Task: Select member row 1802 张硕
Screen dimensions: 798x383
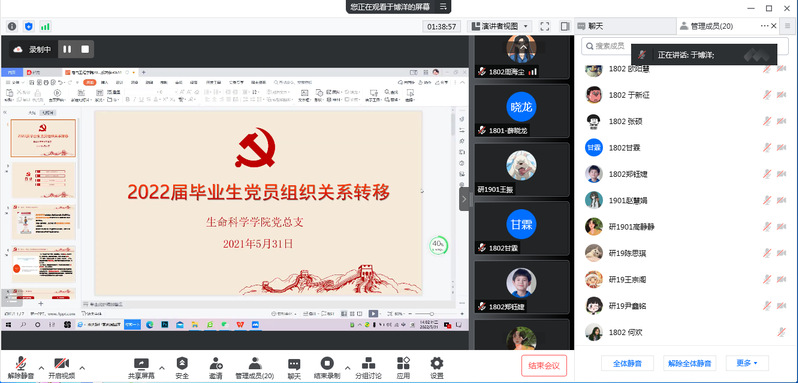Action: click(686, 121)
